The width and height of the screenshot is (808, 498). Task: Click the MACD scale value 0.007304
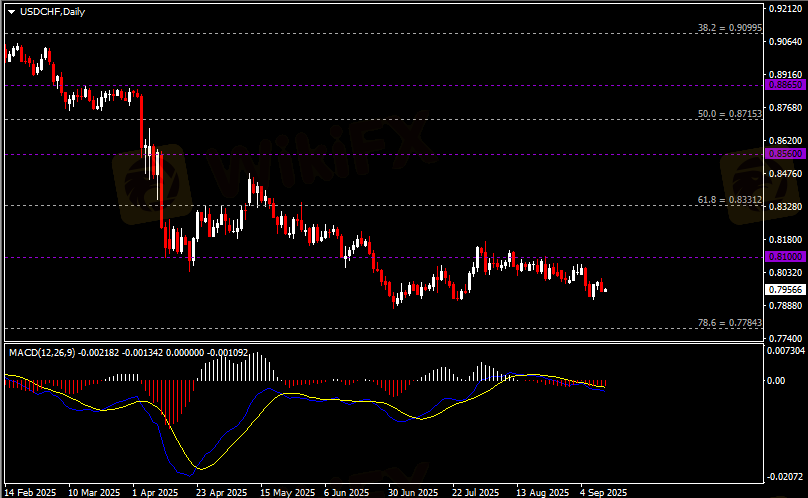786,351
